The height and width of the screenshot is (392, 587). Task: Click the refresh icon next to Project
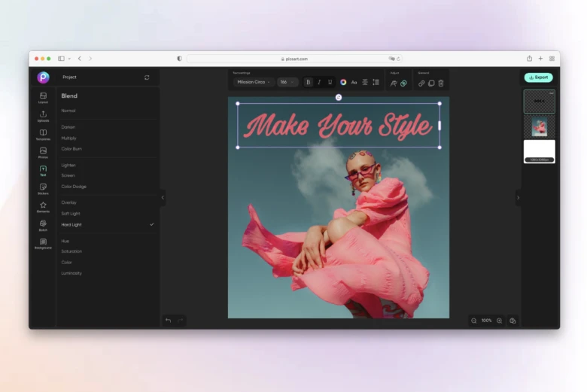[147, 77]
